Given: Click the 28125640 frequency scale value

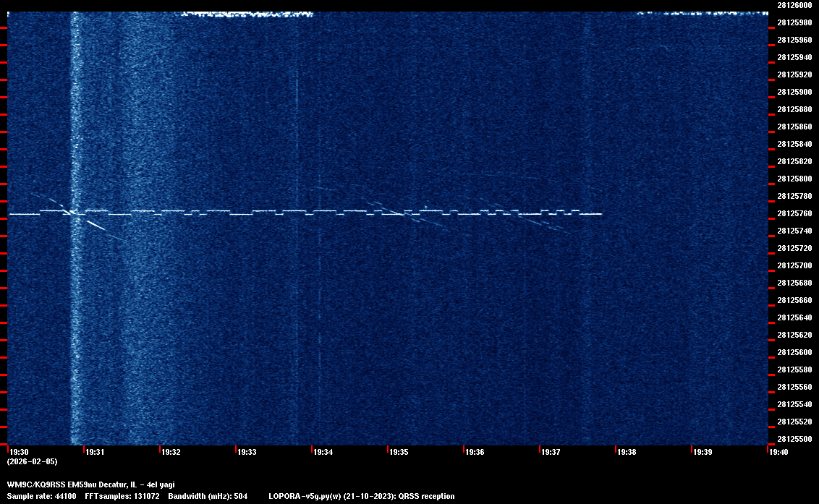Looking at the screenshot, I should [794, 317].
